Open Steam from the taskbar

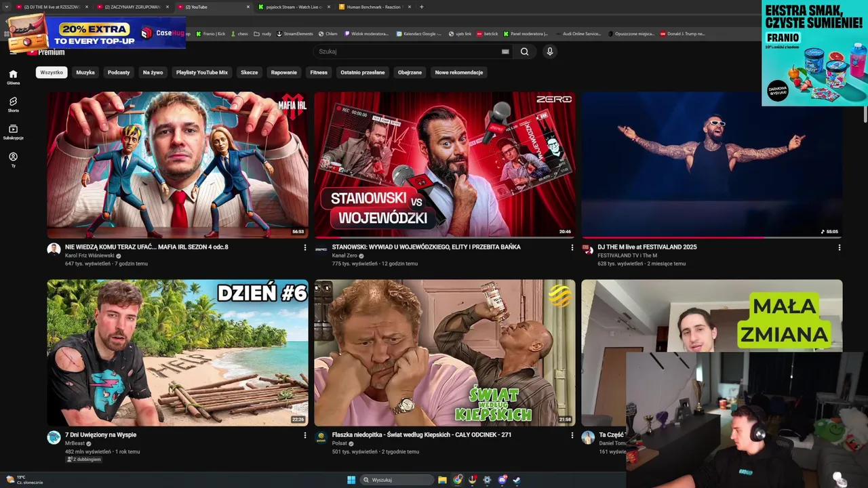point(517,480)
